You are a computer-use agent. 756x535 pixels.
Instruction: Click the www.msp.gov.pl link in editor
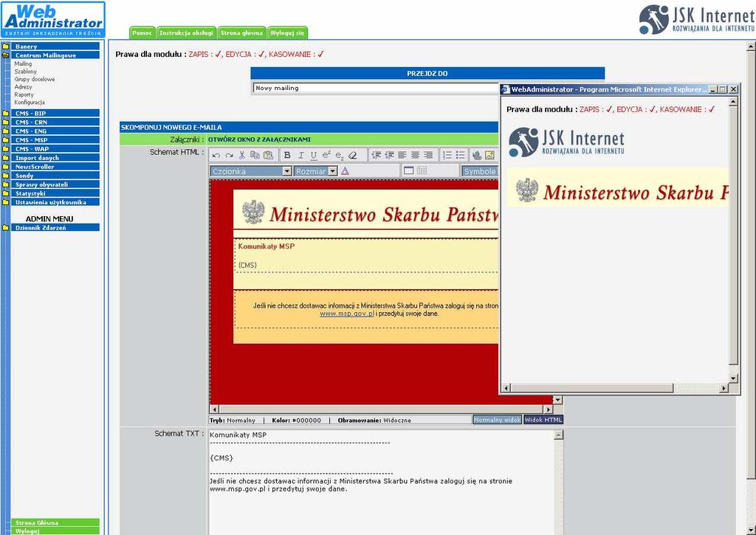(x=347, y=314)
